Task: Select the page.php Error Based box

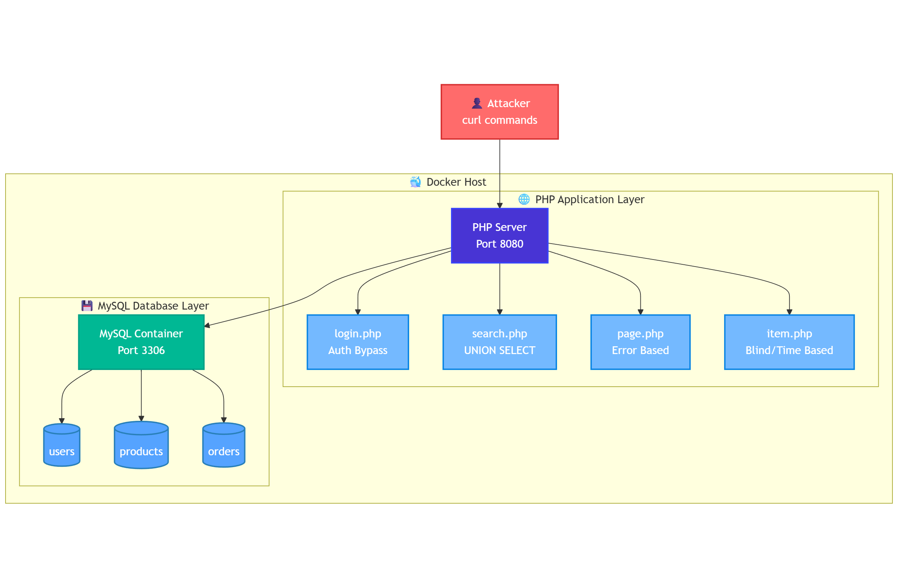Action: click(x=640, y=342)
